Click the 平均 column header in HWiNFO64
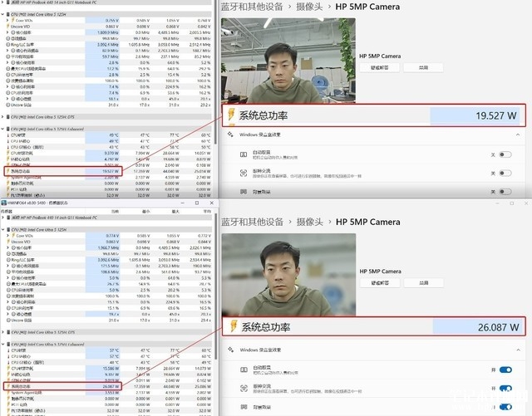Screen dimensions: 532x416 point(207,211)
